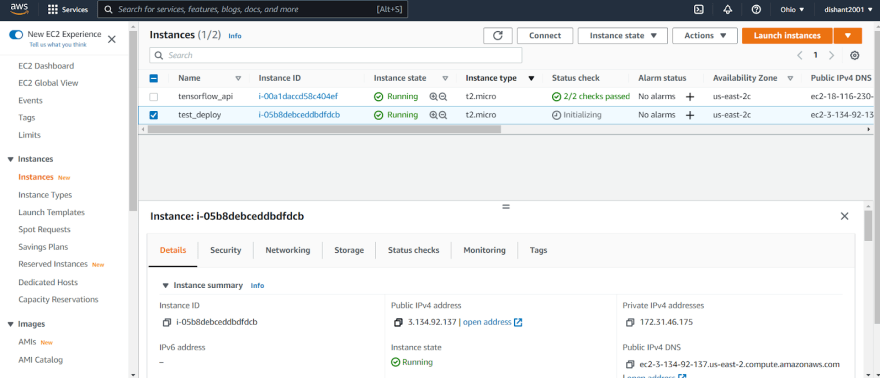Viewport: 880px width, 378px height.
Task: Refresh the instances list
Action: pyautogui.click(x=498, y=35)
